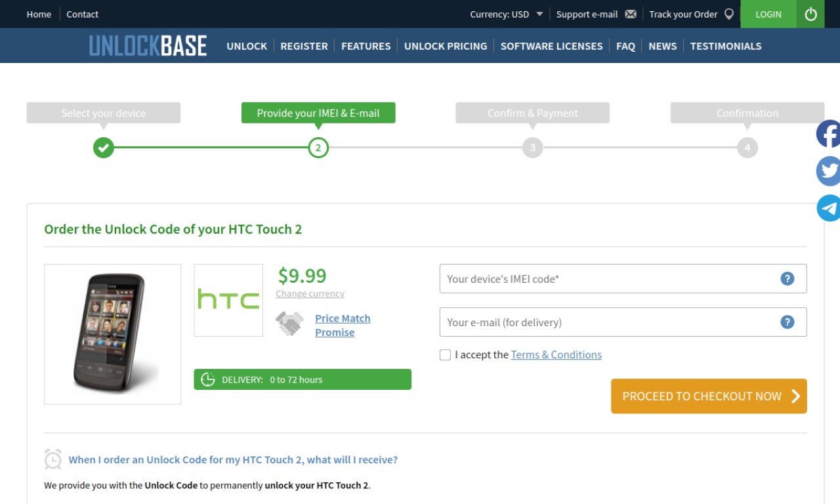Click the power icon beside LOGIN
Image resolution: width=840 pixels, height=504 pixels.
click(811, 14)
